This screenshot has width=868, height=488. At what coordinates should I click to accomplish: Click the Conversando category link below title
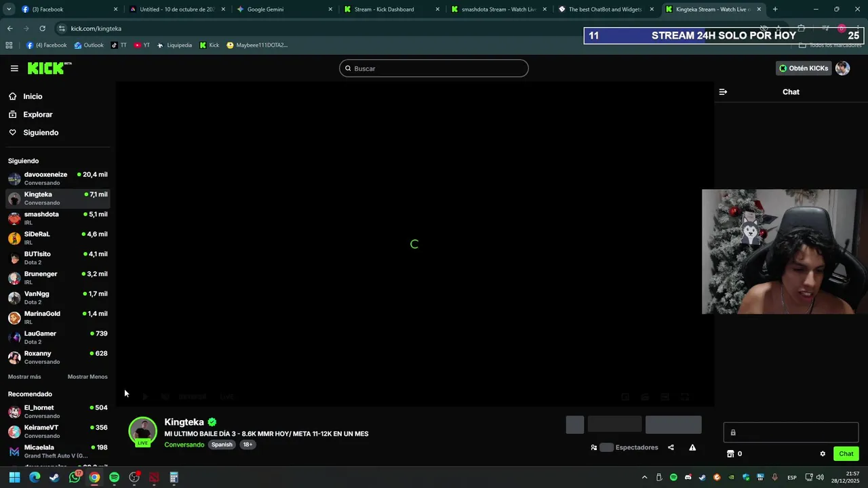pyautogui.click(x=184, y=445)
